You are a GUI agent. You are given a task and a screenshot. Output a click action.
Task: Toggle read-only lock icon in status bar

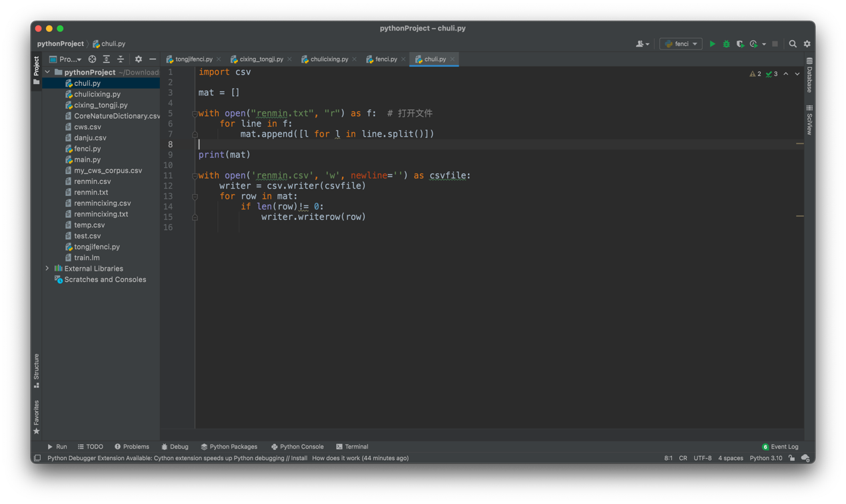tap(791, 458)
